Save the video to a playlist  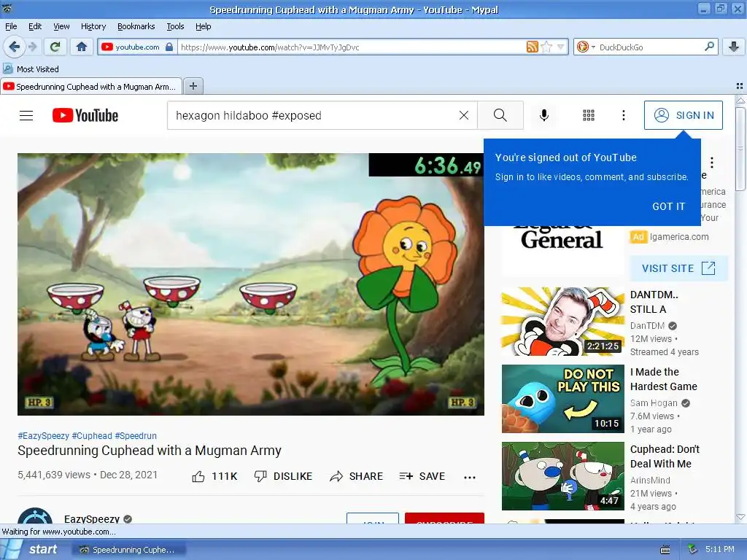(422, 476)
